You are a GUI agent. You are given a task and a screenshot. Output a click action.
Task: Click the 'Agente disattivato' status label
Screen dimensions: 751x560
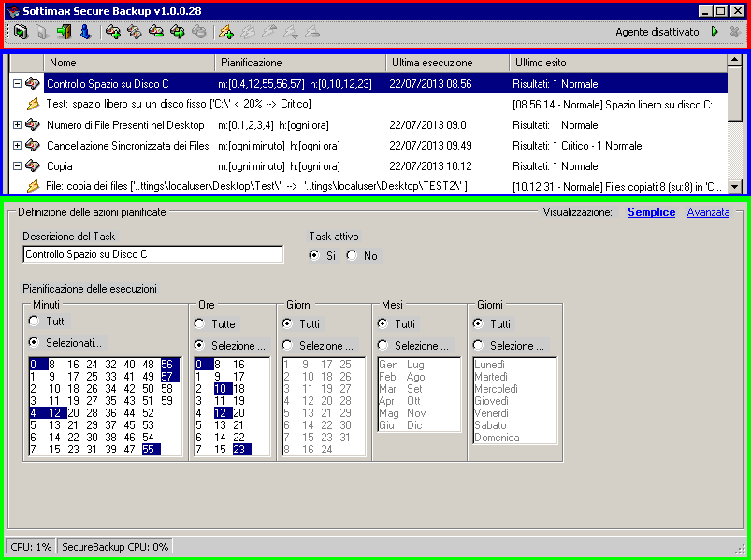[x=657, y=32]
